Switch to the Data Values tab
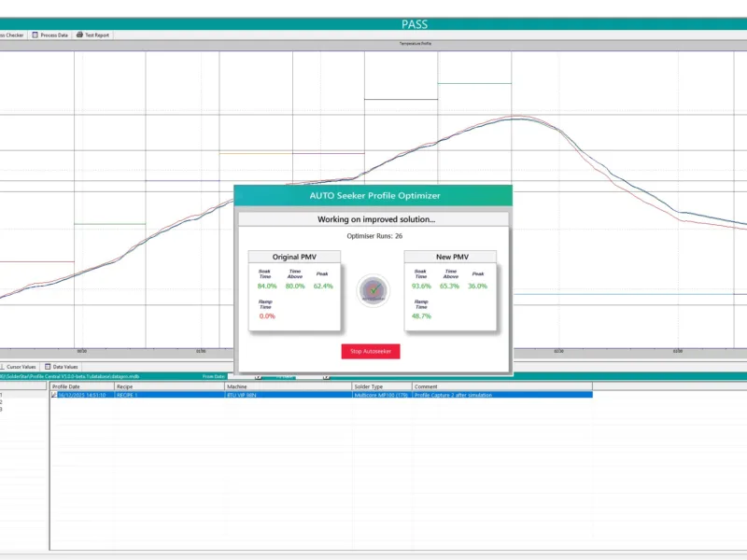The height and width of the screenshot is (560, 747). (64, 367)
